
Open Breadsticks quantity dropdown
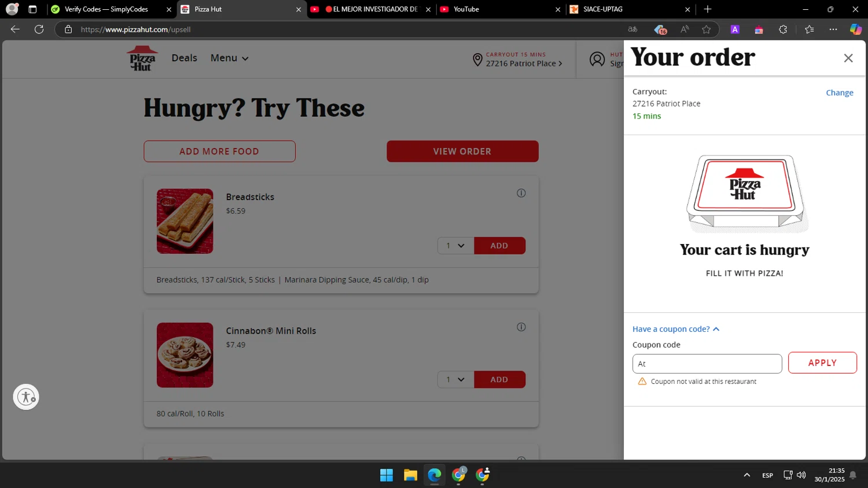[x=455, y=246]
